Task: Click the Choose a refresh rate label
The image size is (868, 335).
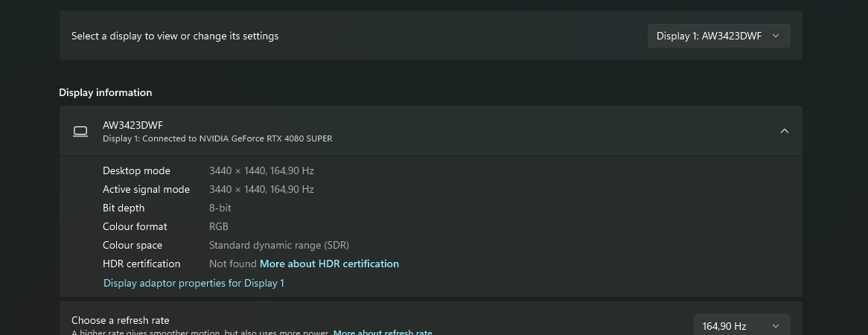Action: tap(121, 320)
